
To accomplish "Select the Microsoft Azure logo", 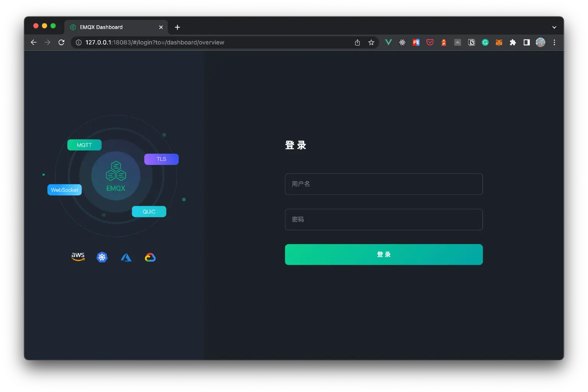I will pyautogui.click(x=126, y=257).
